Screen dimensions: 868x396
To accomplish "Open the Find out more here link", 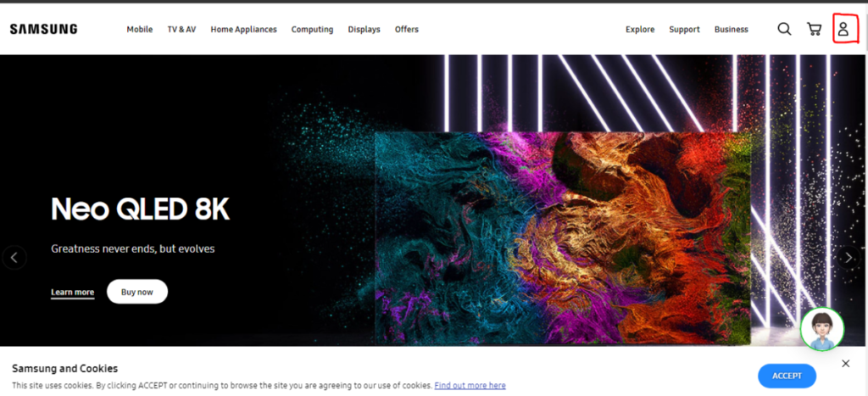I will (470, 386).
